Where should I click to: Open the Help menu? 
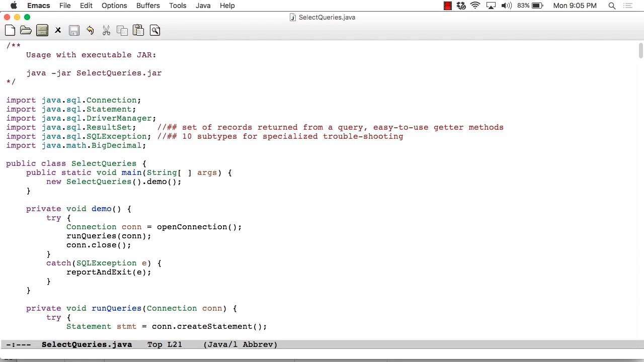pyautogui.click(x=227, y=6)
